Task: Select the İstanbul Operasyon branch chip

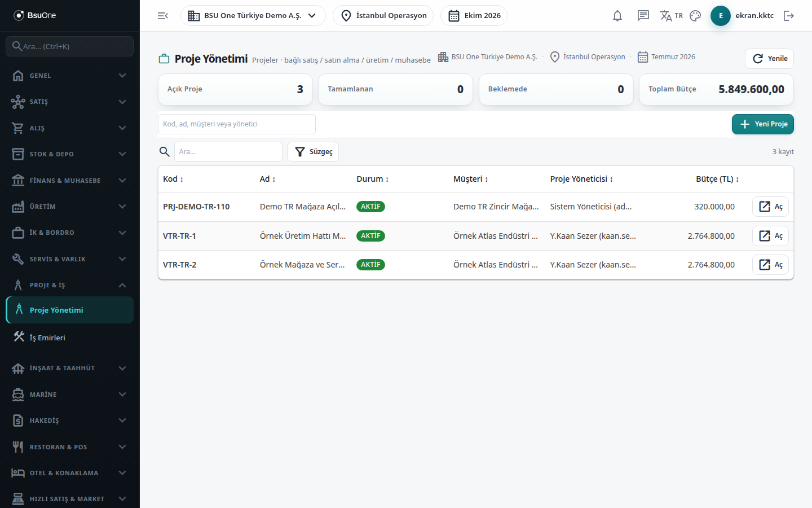Action: [383, 16]
